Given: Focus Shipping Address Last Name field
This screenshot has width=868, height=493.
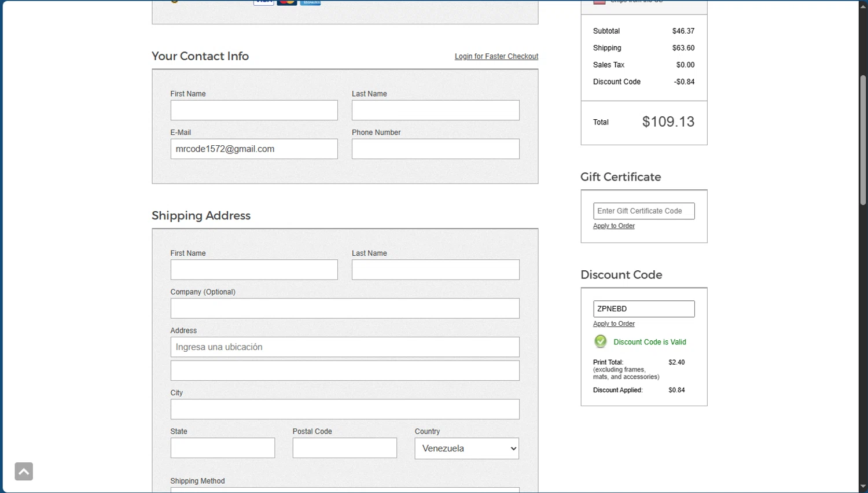Looking at the screenshot, I should pyautogui.click(x=436, y=270).
